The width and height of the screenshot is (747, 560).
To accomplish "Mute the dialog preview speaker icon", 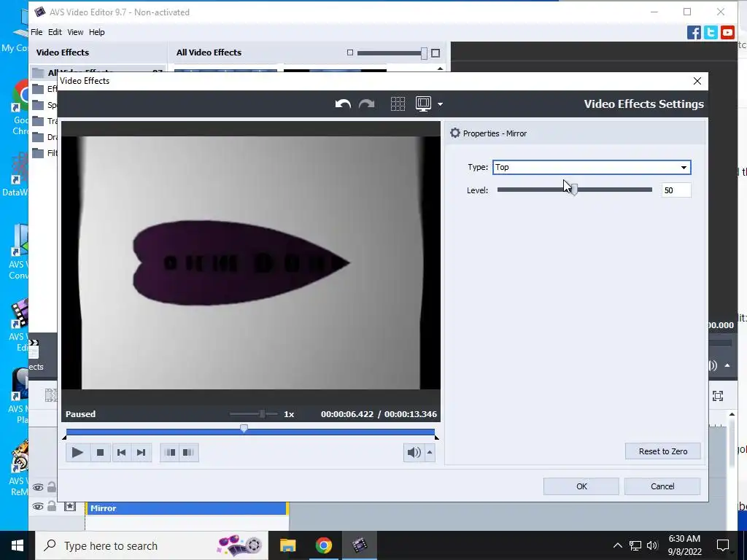I will point(414,452).
